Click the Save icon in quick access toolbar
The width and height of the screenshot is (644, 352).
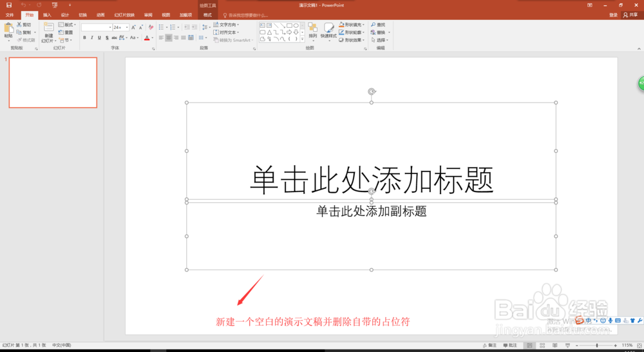8,5
